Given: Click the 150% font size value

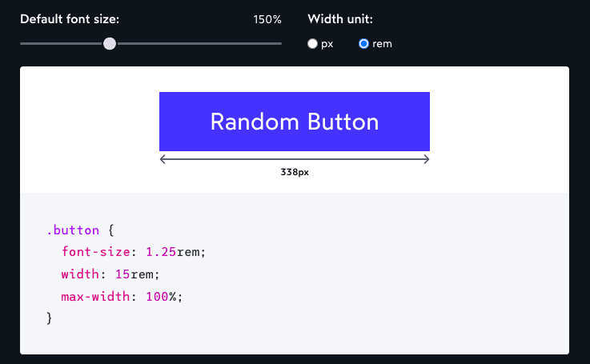Looking at the screenshot, I should point(267,18).
